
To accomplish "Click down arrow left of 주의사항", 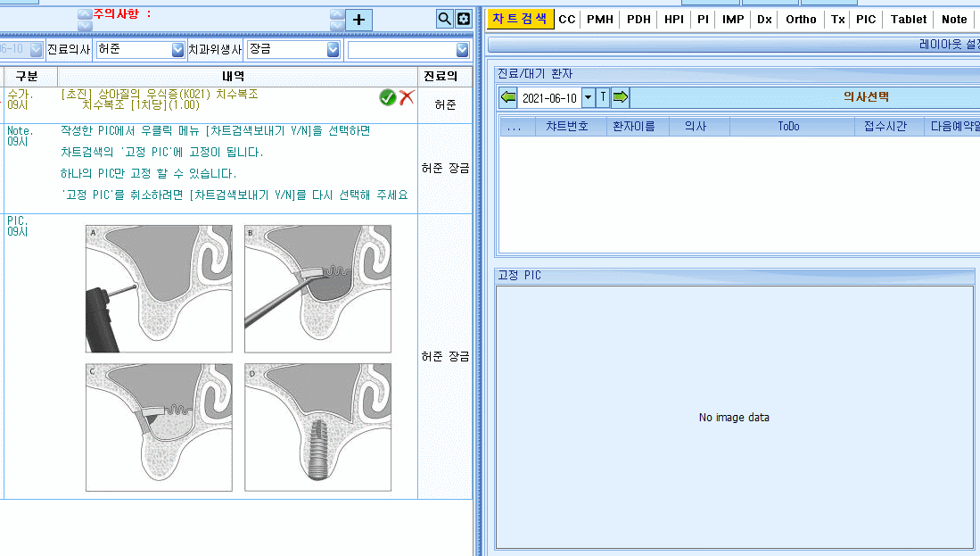I will (x=85, y=26).
